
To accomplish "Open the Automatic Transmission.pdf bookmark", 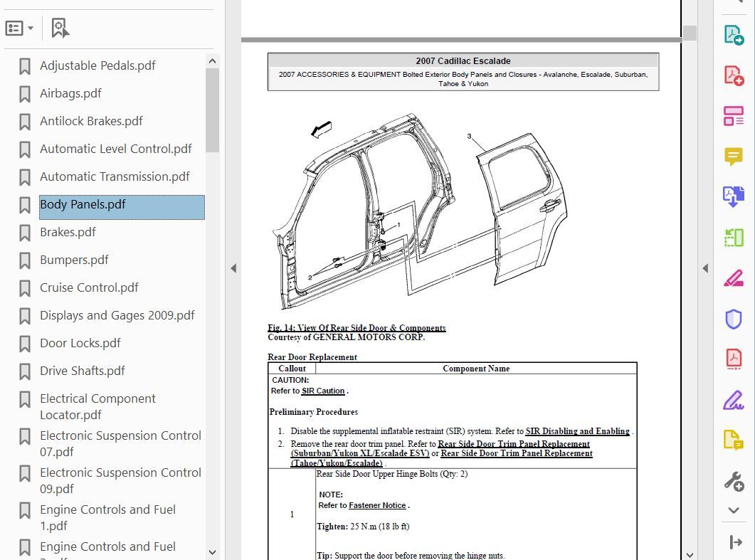I will (115, 176).
